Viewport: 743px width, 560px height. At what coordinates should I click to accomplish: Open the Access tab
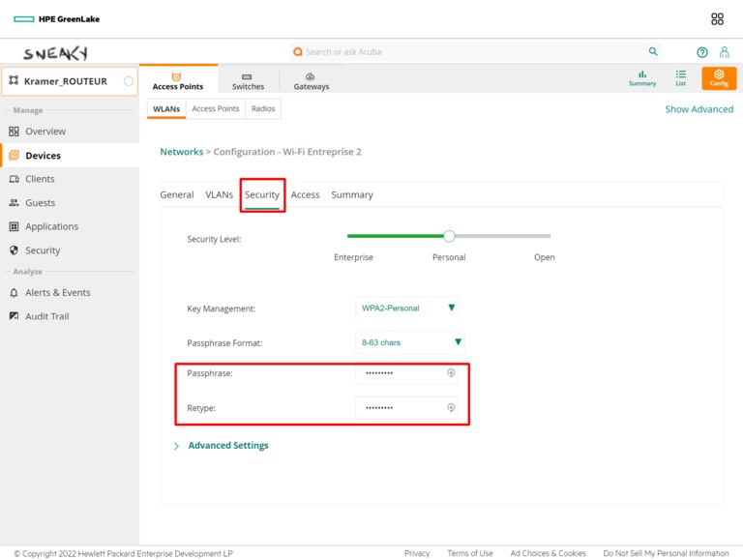[x=305, y=195]
